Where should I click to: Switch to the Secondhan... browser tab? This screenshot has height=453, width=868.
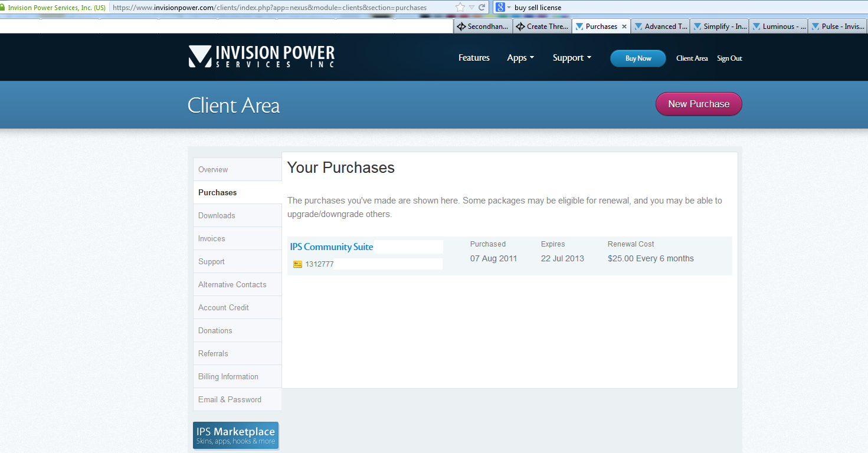click(x=483, y=27)
